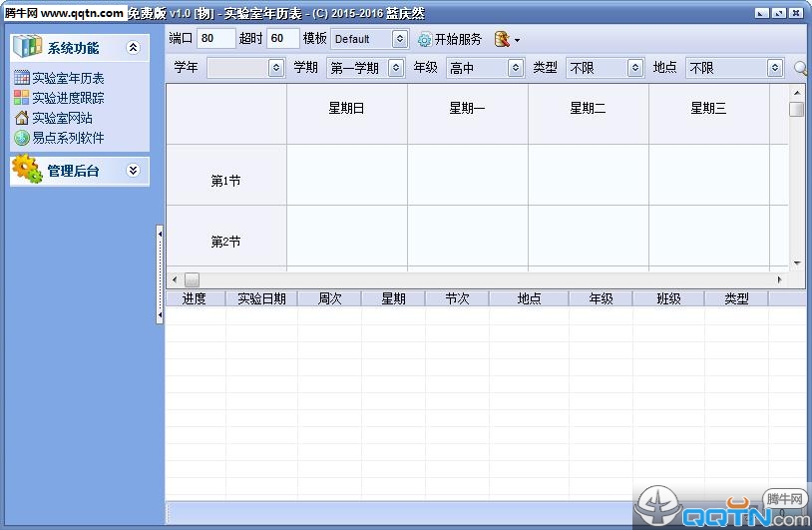The height and width of the screenshot is (530, 812).
Task: Click the vertical scrollbar down arrow
Action: click(797, 263)
